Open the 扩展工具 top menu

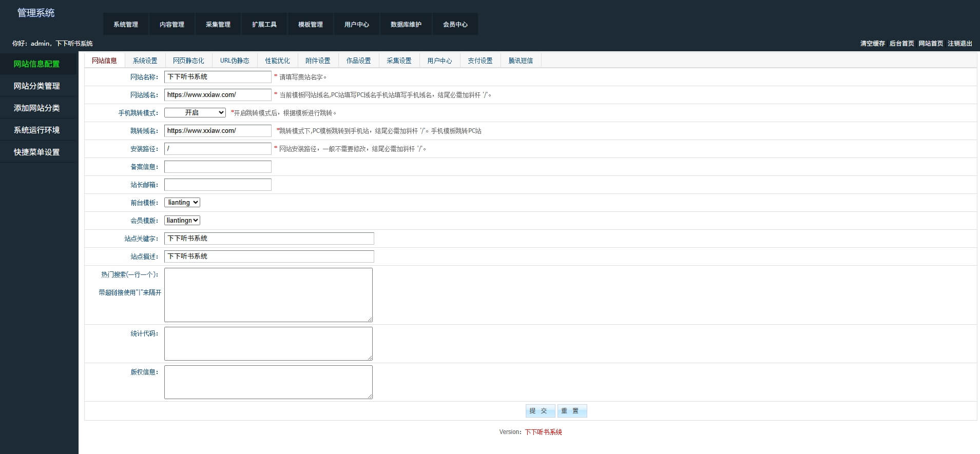(x=264, y=24)
